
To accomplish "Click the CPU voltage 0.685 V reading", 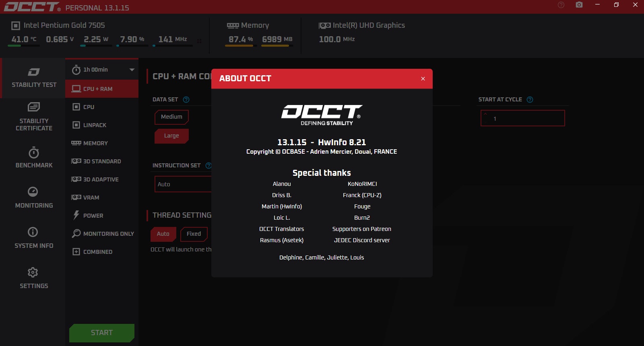I will (60, 39).
